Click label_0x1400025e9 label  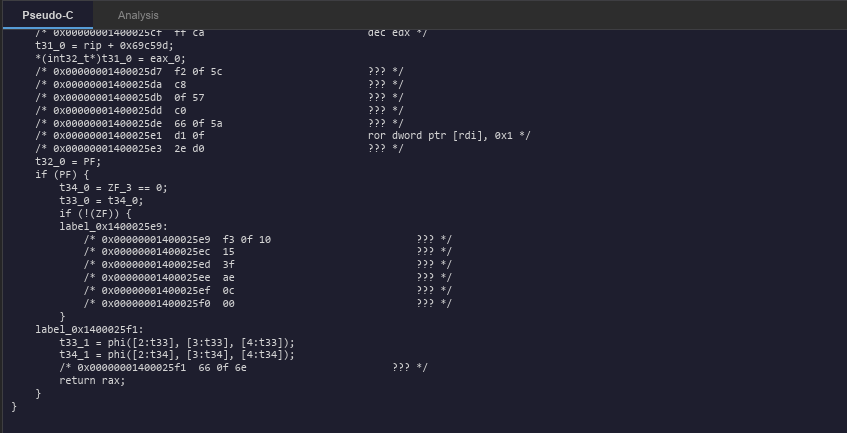[x=113, y=226]
